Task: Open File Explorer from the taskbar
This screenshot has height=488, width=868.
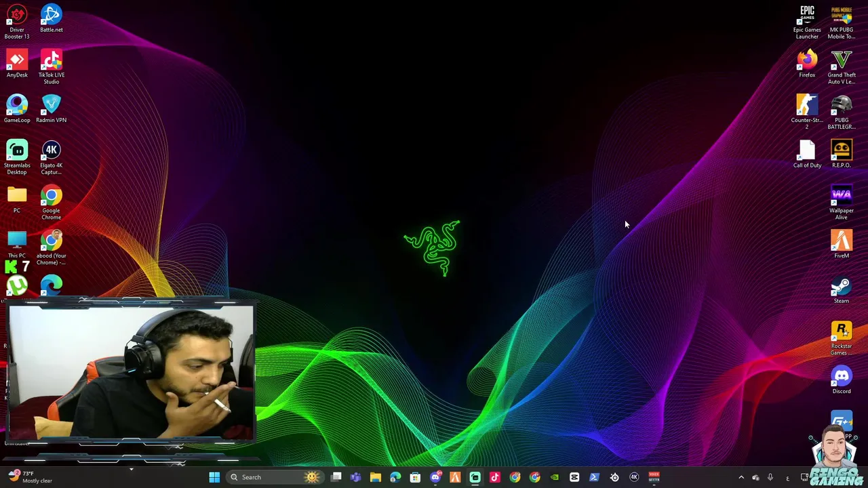Action: pos(376,477)
